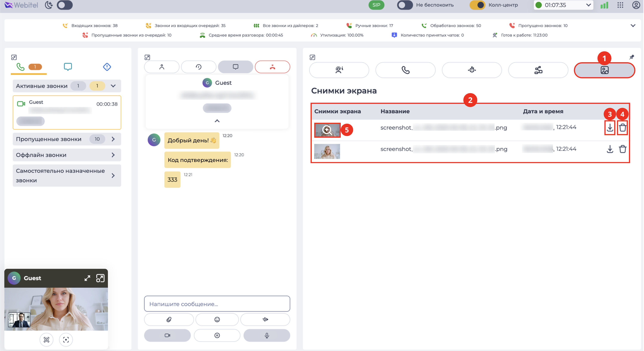The height and width of the screenshot is (351, 644).
Task: Switch to the chats tab
Action: click(x=68, y=67)
